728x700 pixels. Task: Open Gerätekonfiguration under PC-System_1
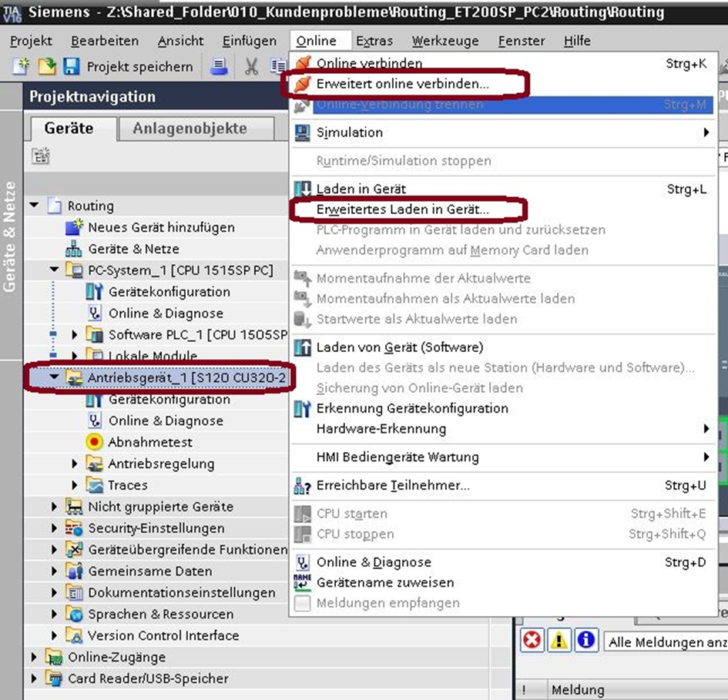pos(169,292)
